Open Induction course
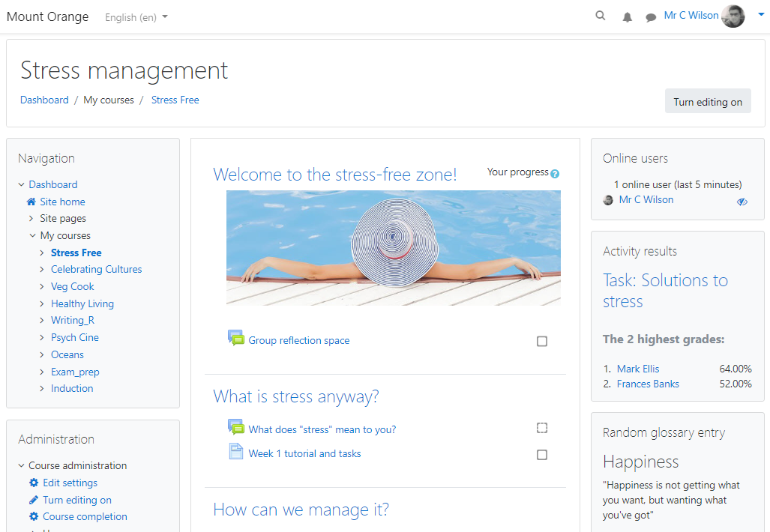Image resolution: width=770 pixels, height=532 pixels. pyautogui.click(x=72, y=389)
